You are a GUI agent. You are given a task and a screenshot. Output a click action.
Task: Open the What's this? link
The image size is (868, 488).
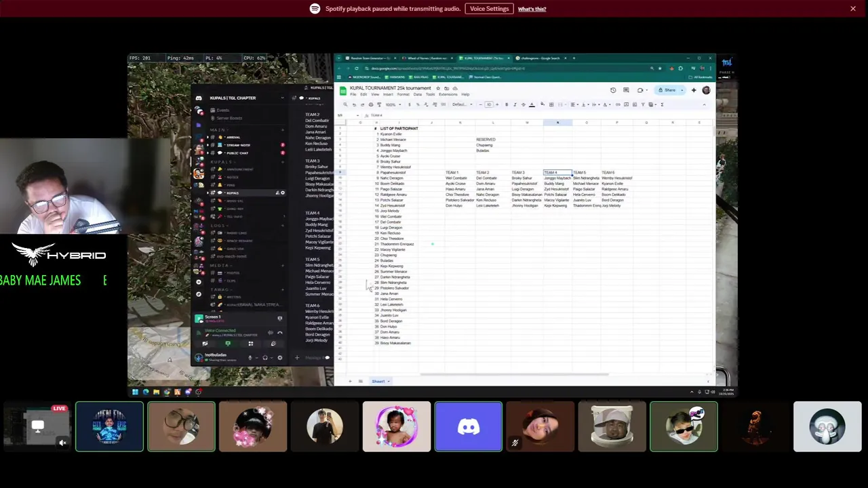tap(532, 9)
